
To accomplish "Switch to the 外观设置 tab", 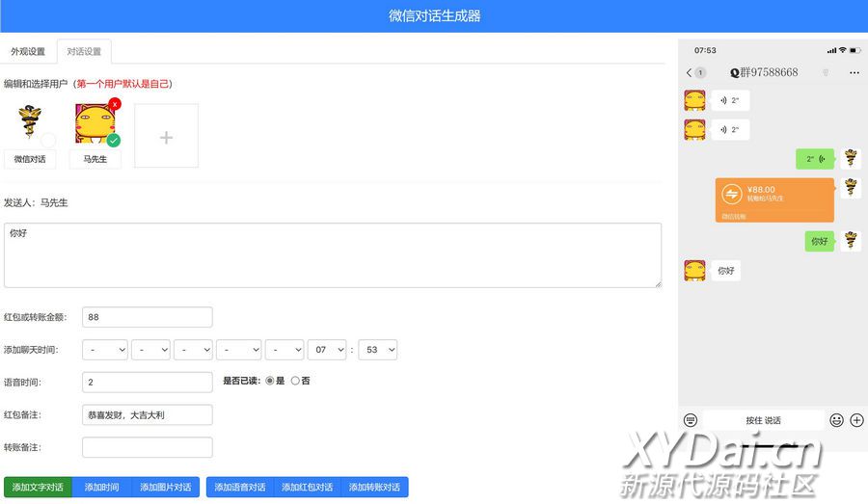I will 28,51.
